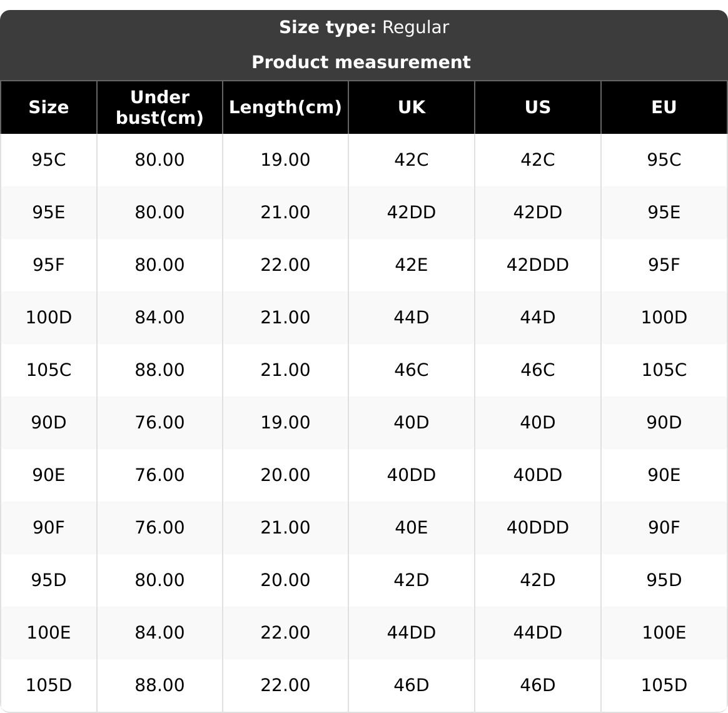The width and height of the screenshot is (728, 713).
Task: Select the EU column header
Action: (x=664, y=107)
